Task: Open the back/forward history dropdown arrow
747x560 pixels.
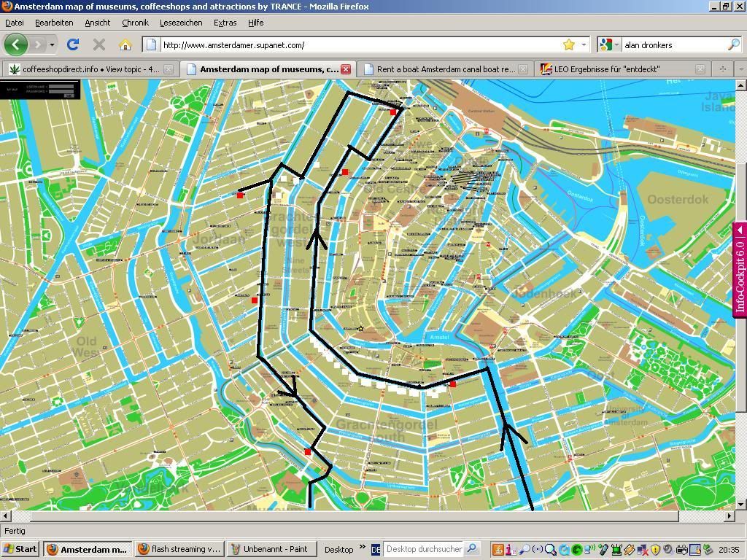Action: coord(52,44)
